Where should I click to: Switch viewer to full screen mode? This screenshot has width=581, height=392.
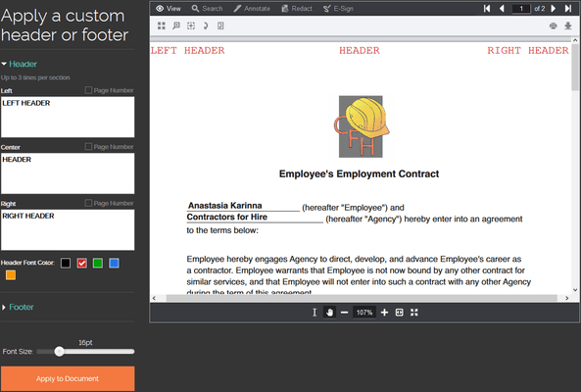click(x=413, y=313)
